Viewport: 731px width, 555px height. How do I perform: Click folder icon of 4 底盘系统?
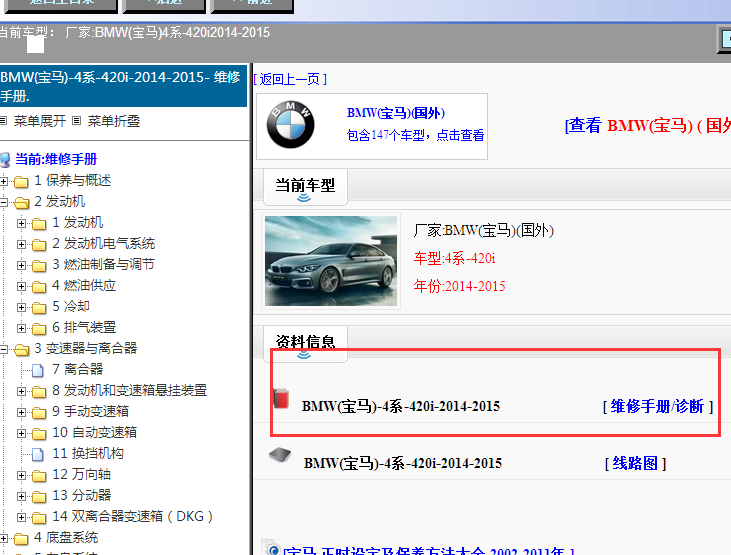pyautogui.click(x=21, y=539)
